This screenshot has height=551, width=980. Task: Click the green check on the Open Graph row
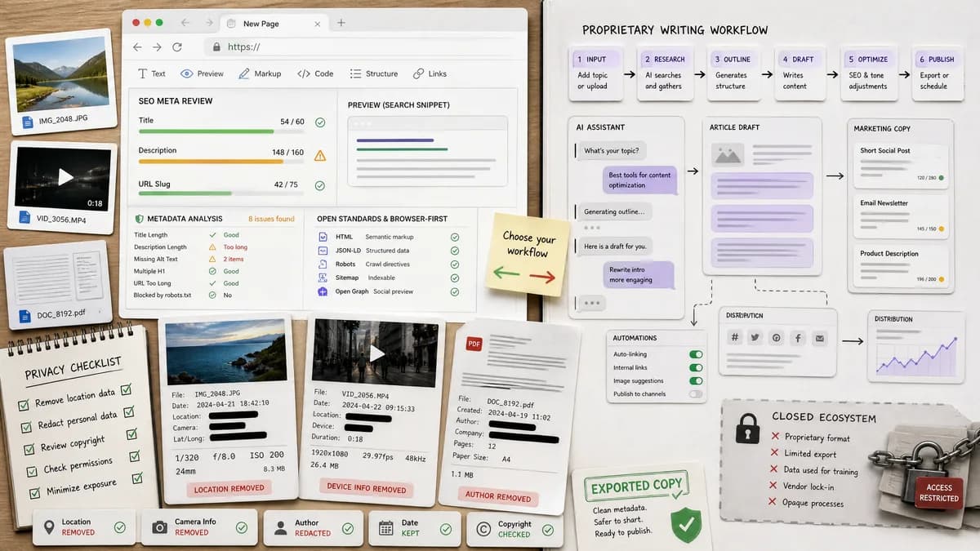(455, 291)
